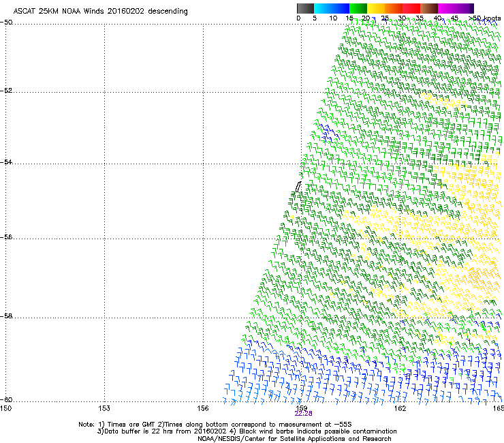504x443 pixels.
Task: Pick the blue 5-15 knot legend swatch
Action: 332,8
